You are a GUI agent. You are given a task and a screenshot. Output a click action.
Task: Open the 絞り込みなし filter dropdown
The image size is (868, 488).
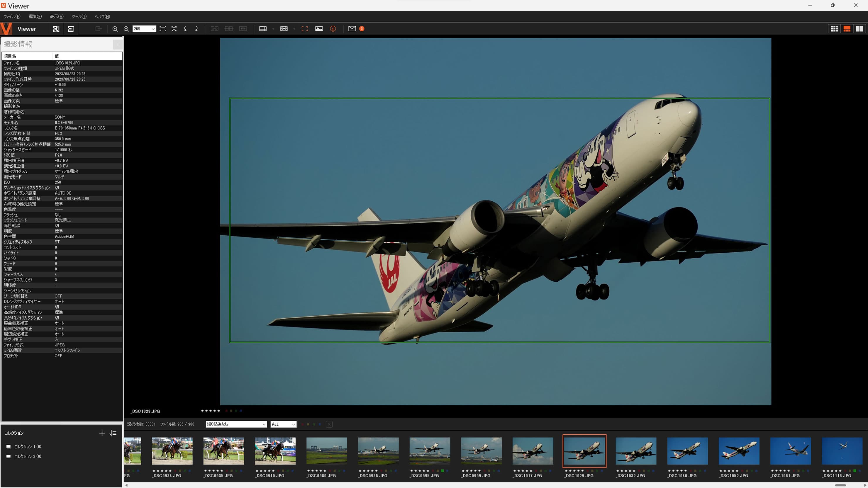[x=236, y=424]
